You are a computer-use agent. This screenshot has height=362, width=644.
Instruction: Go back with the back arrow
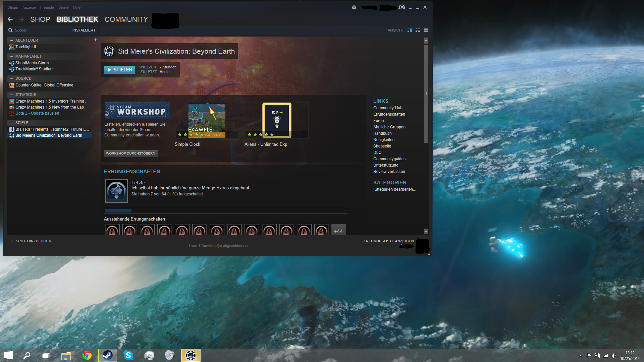[10, 19]
